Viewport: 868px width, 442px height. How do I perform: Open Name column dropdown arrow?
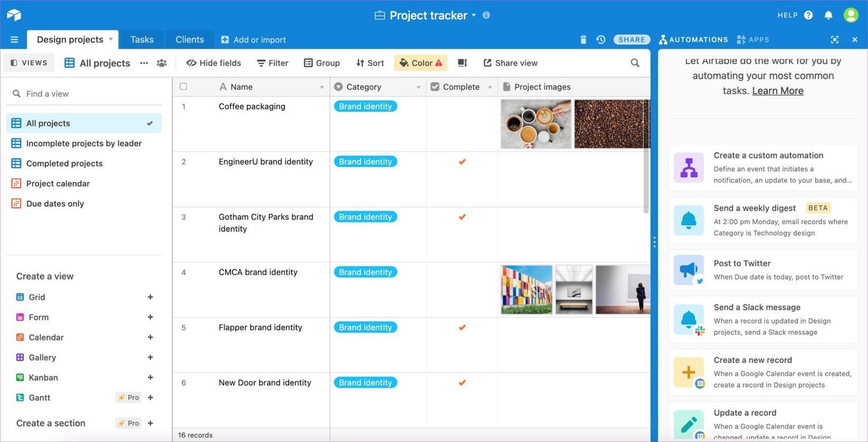(322, 87)
